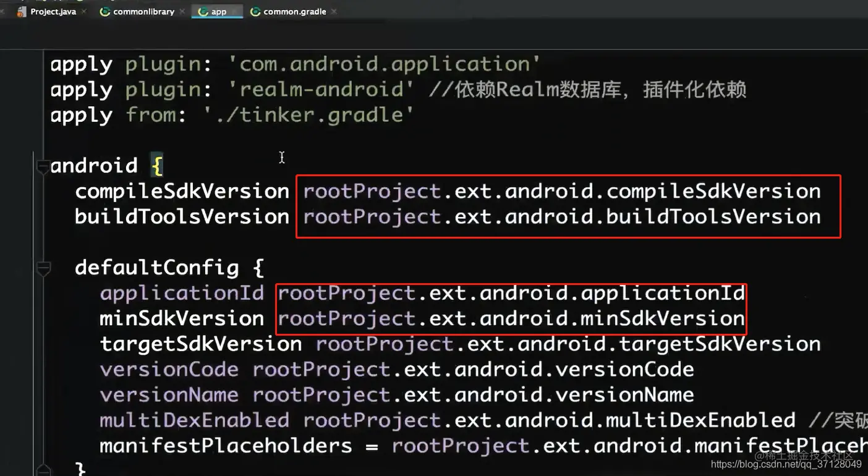The width and height of the screenshot is (868, 476).
Task: Click the multiDexEnabled property name
Action: (194, 420)
